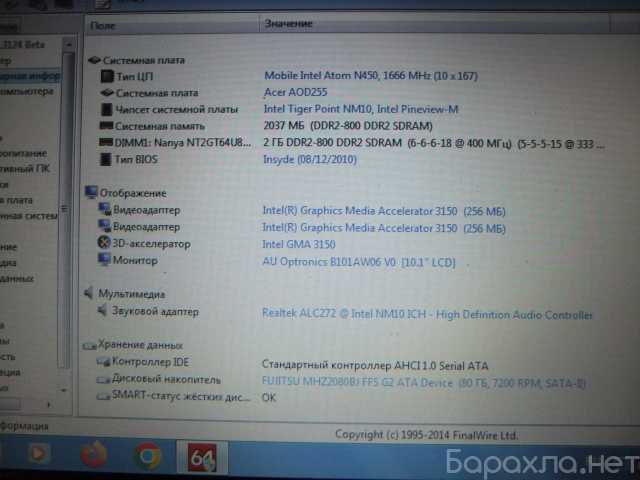
Task: Select the Чипсет системной платы label
Action: 176,109
